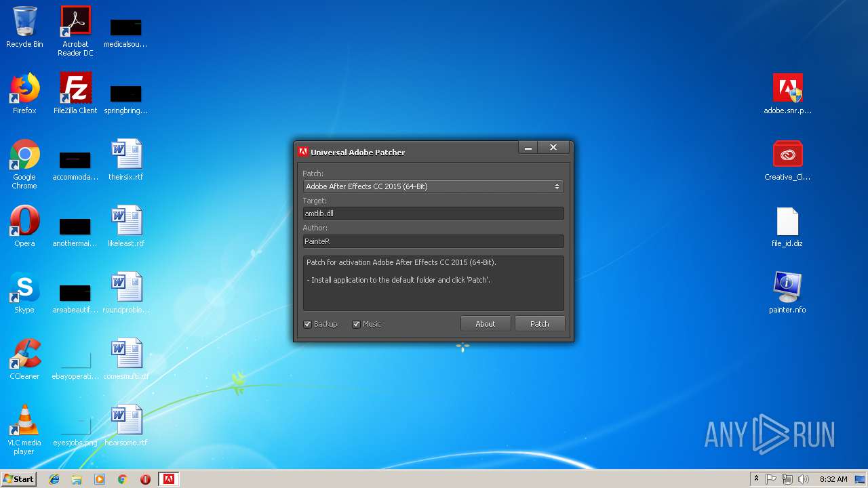Launch the CCleaner desktop shortcut
The image size is (868, 488).
pyautogui.click(x=24, y=359)
